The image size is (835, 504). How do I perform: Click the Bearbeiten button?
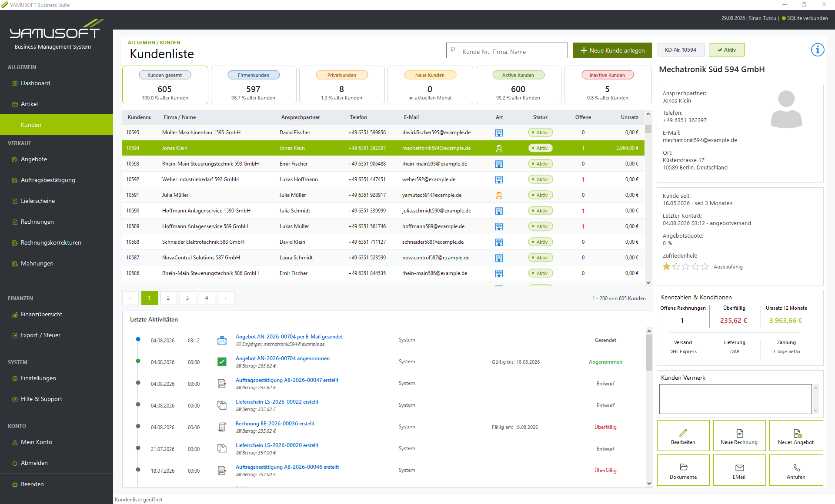(683, 435)
